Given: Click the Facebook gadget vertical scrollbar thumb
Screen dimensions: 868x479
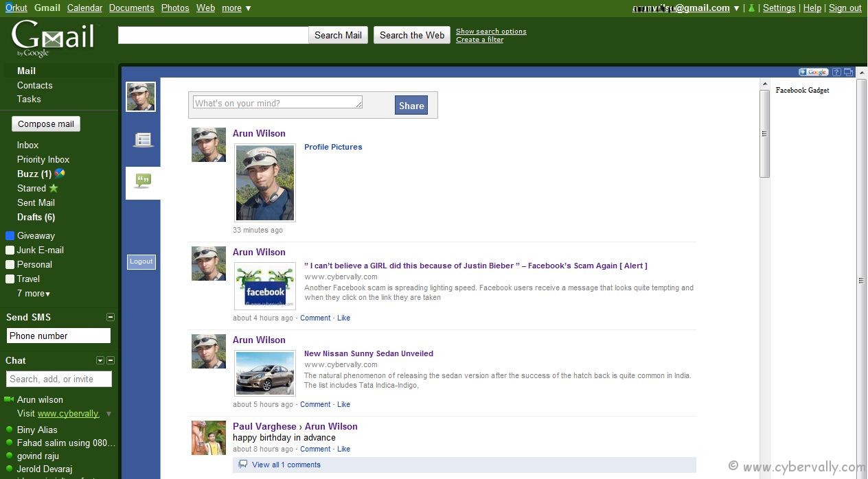Looking at the screenshot, I should (x=765, y=134).
